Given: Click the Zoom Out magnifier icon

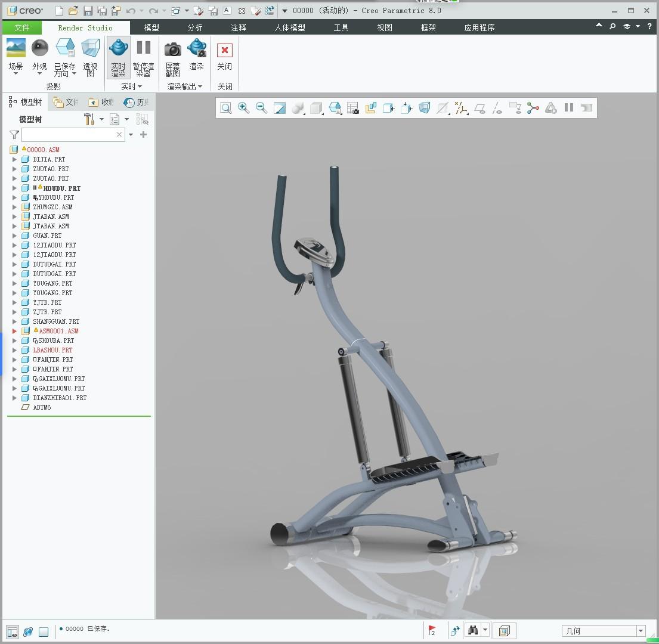Looking at the screenshot, I should pyautogui.click(x=261, y=107).
